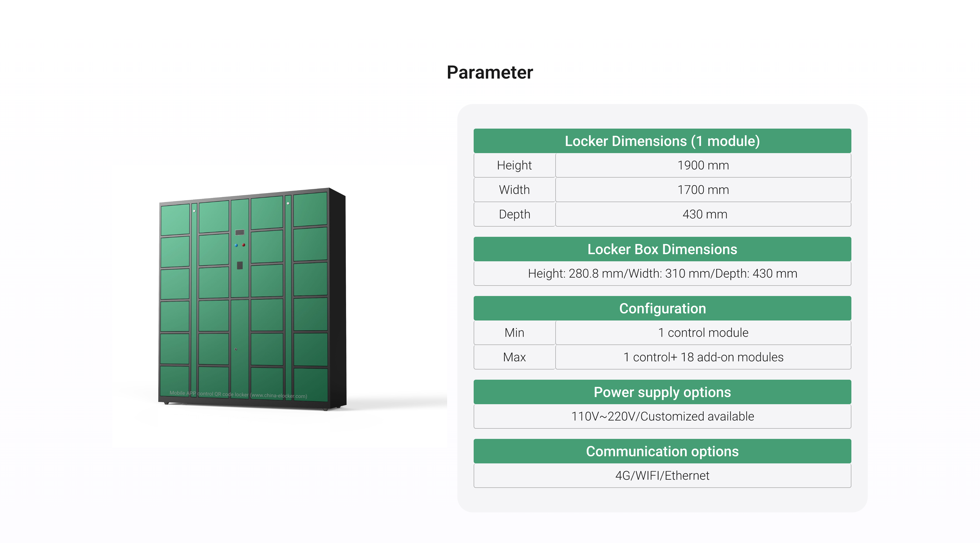The image size is (980, 543).
Task: Click the Locker Box Dimensions header
Action: [662, 249]
